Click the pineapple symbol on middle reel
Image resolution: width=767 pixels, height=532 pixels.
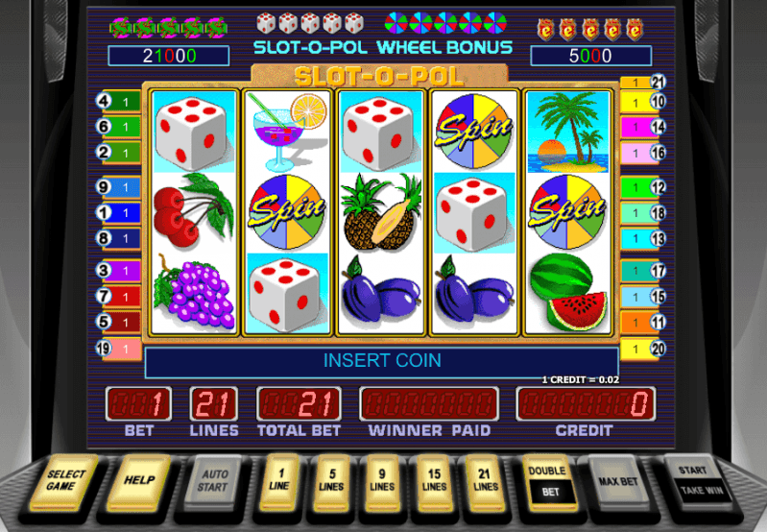pyautogui.click(x=381, y=212)
